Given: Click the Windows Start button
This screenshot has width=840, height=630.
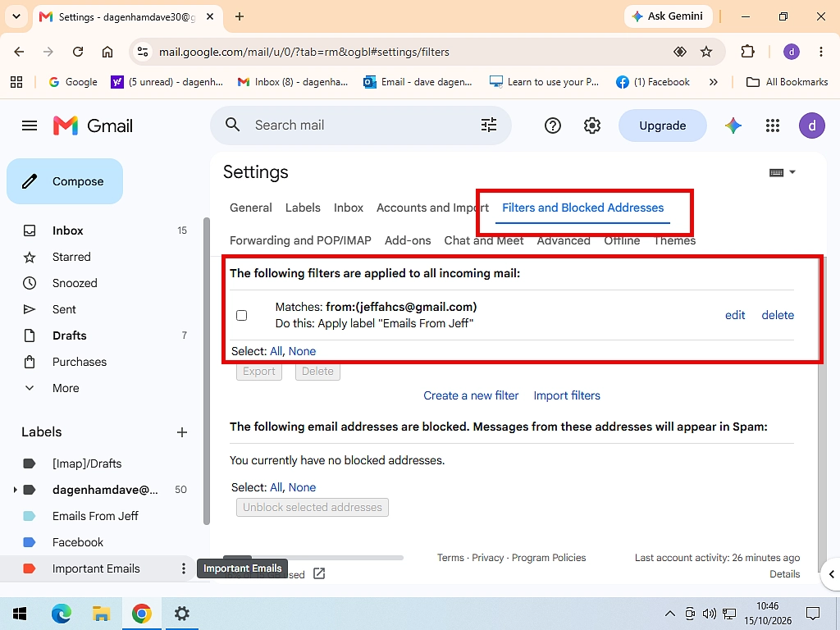Looking at the screenshot, I should click(x=20, y=614).
